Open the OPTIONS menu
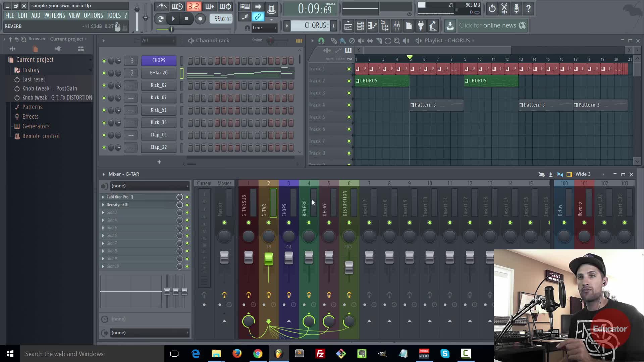The height and width of the screenshot is (362, 644). point(93,15)
